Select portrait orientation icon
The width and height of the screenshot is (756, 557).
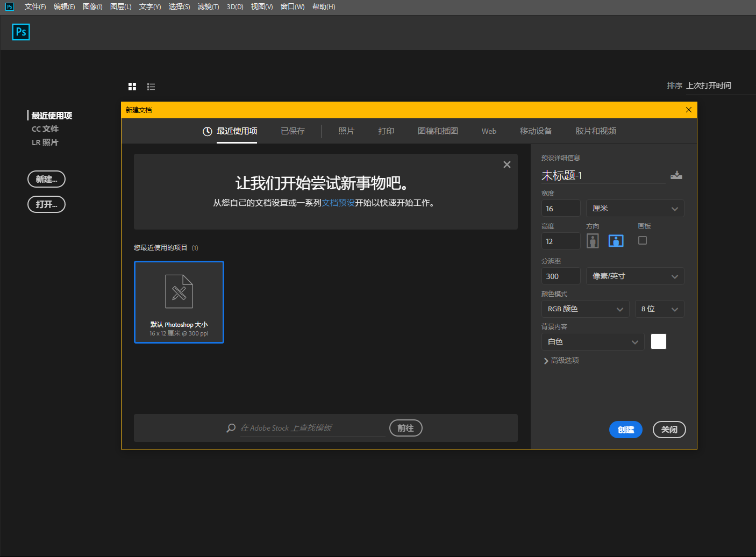(x=593, y=241)
